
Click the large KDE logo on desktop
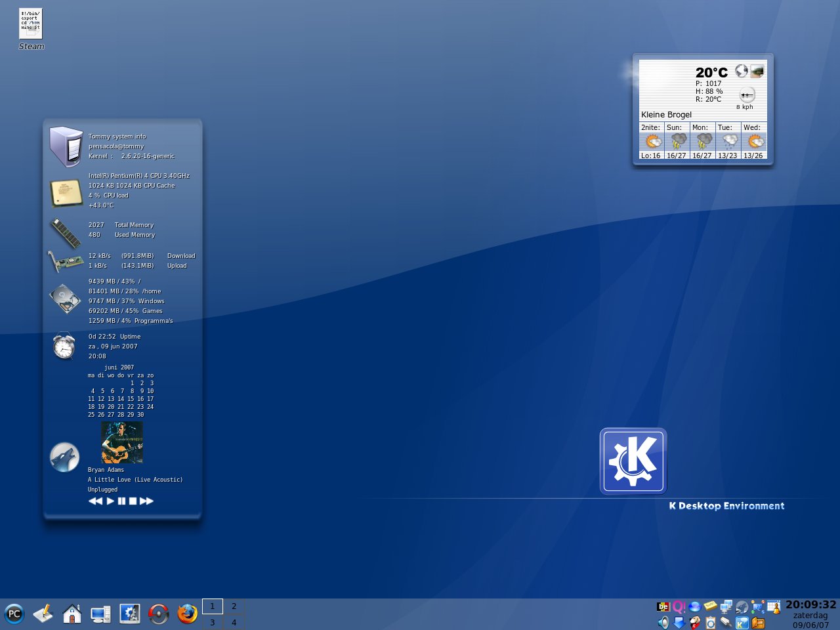pos(633,461)
